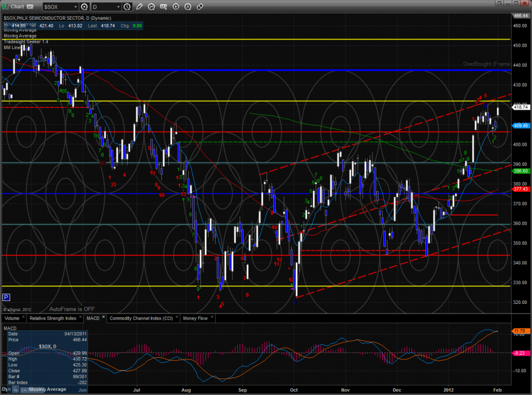The image size is (532, 395).
Task: Open the GET tools icon menu
Action: click(164, 7)
